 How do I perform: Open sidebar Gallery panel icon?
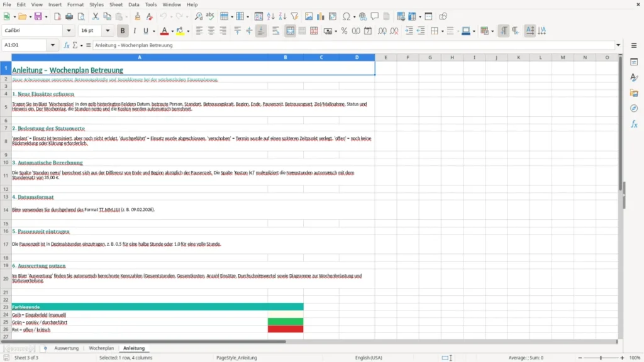[634, 93]
